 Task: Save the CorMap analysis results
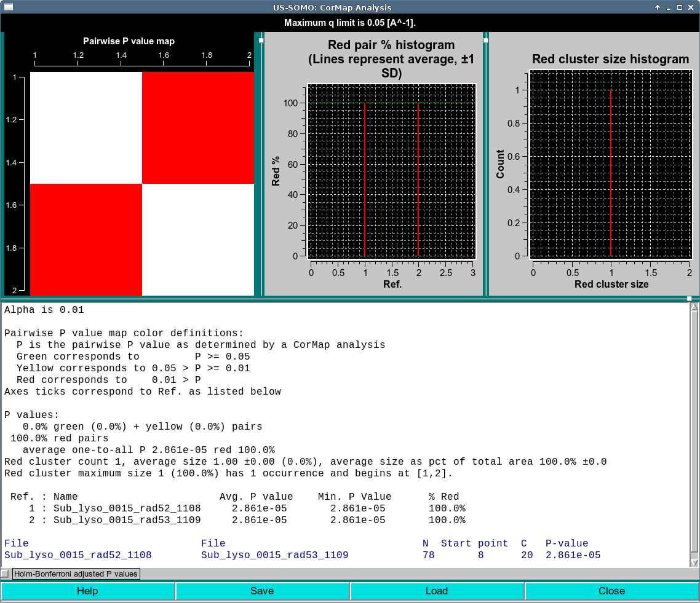(x=263, y=591)
